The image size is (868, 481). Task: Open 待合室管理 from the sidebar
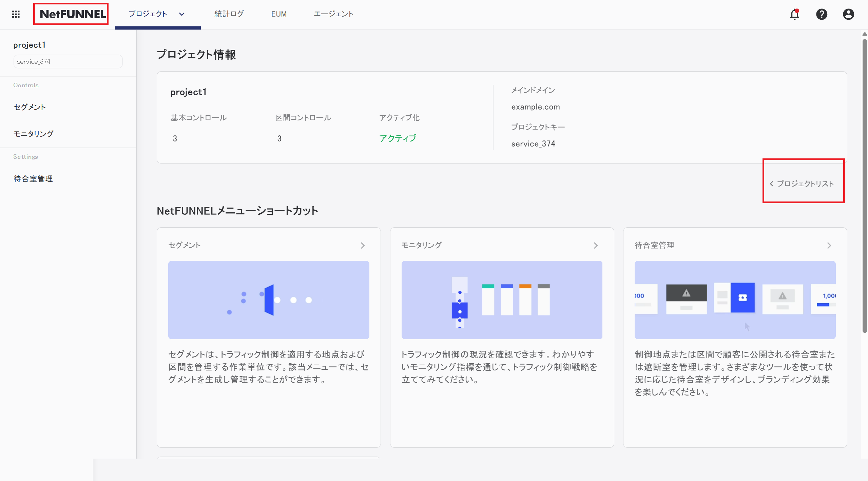tap(33, 178)
